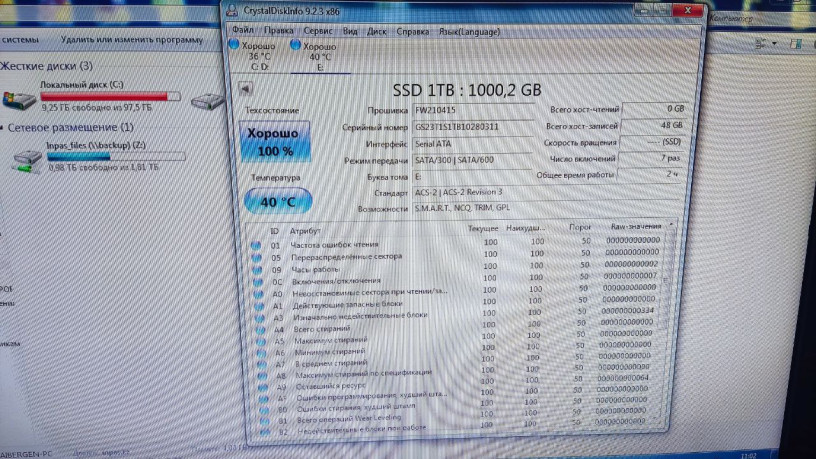Collapse the Сетевое размещение (1) group
This screenshot has height=459, width=816.
(x=3, y=128)
